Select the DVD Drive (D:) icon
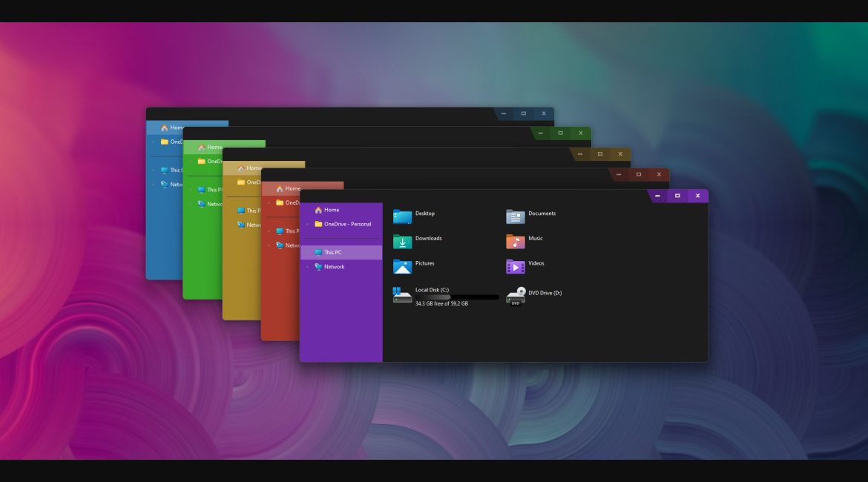This screenshot has height=482, width=868. (x=516, y=296)
